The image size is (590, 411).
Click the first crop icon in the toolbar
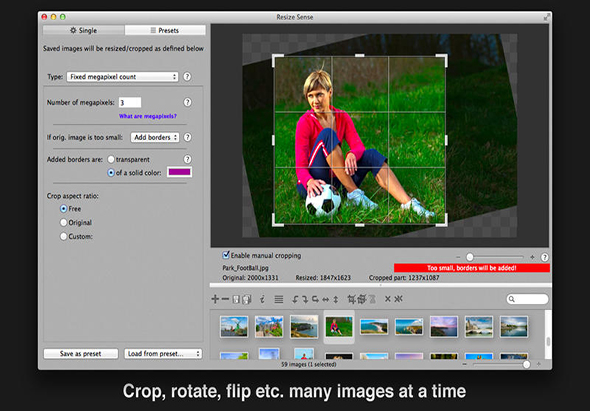click(x=351, y=299)
